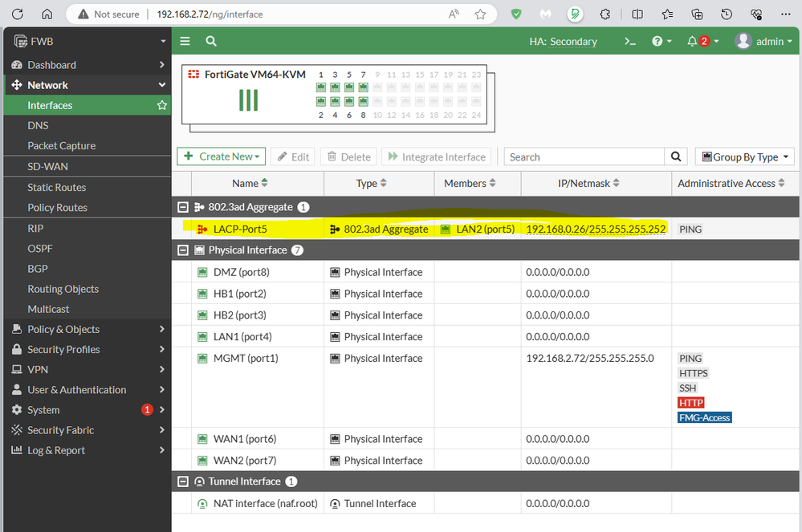
Task: Open the CLI console icon
Action: (x=630, y=41)
